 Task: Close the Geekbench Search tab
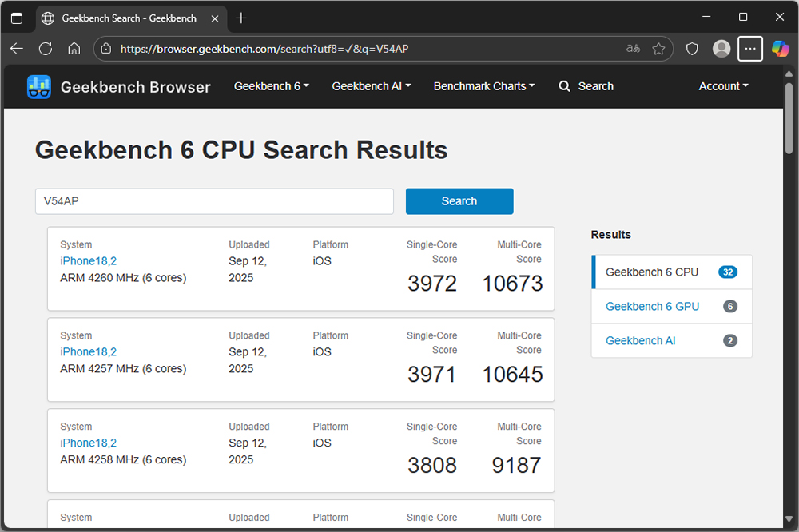point(215,18)
